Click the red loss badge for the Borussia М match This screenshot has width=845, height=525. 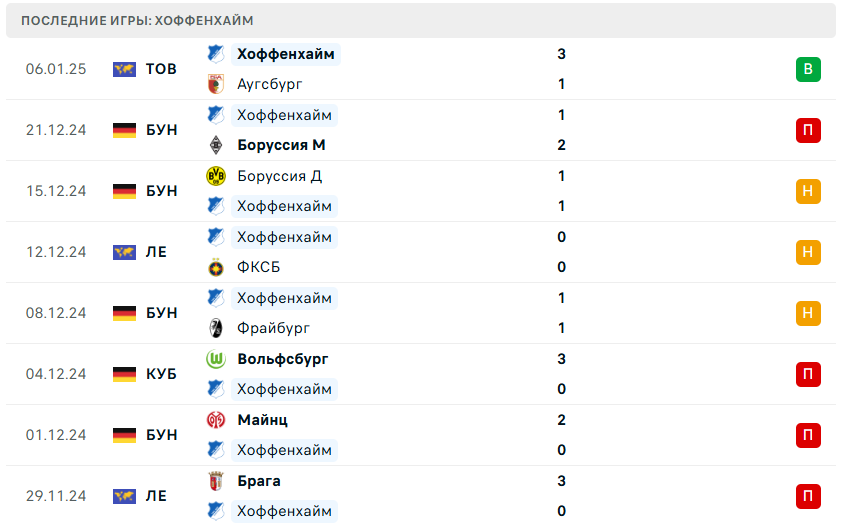(x=808, y=130)
